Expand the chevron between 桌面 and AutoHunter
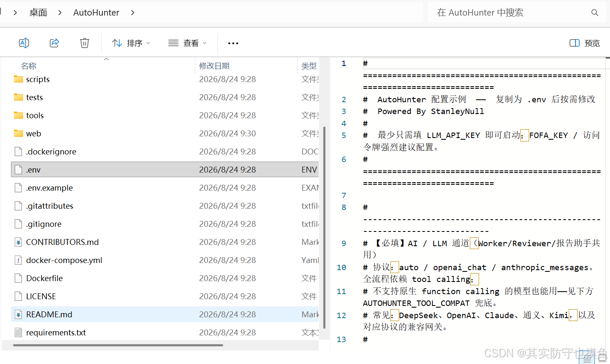 [60, 13]
